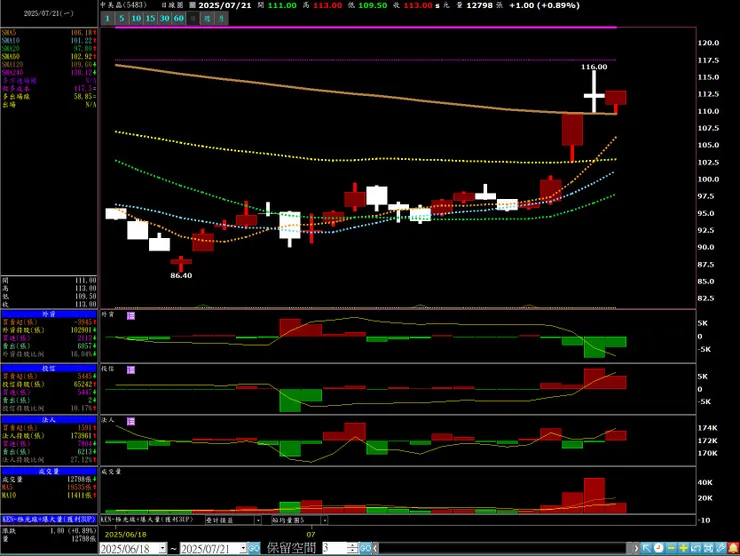Click the 116.00 high price label
Viewport: 740px width, 556px height.
point(594,67)
